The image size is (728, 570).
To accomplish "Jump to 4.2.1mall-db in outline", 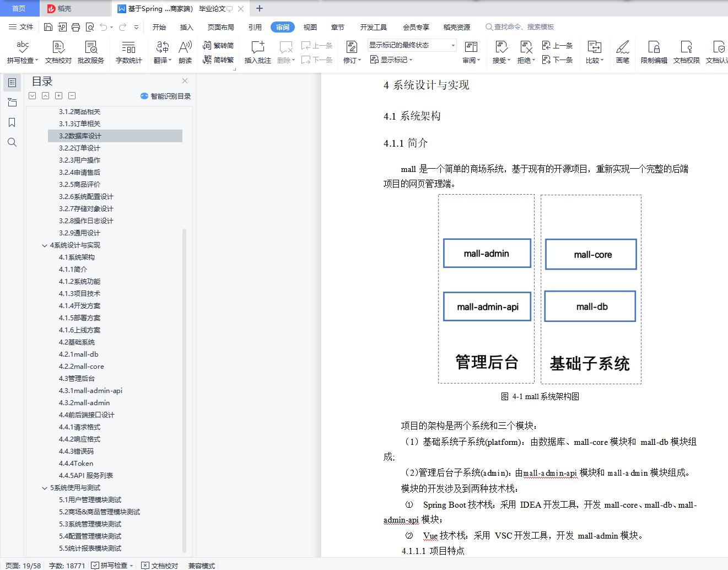I will tap(79, 354).
